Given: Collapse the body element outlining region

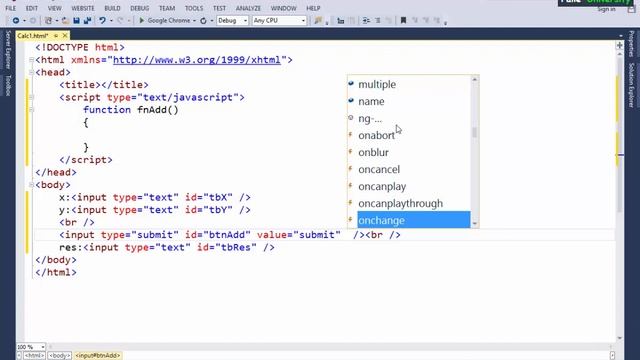Looking at the screenshot, I should coord(31,185).
